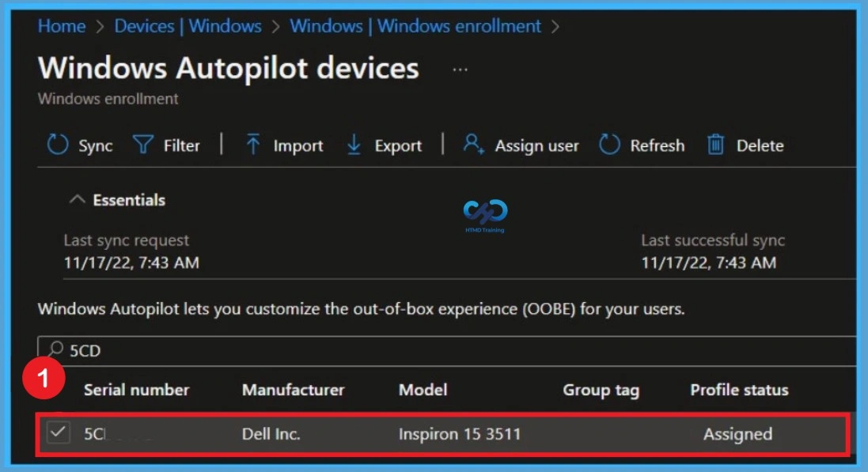Click the Refresh circular arrow icon
Viewport: 868px width, 472px height.
pos(609,145)
